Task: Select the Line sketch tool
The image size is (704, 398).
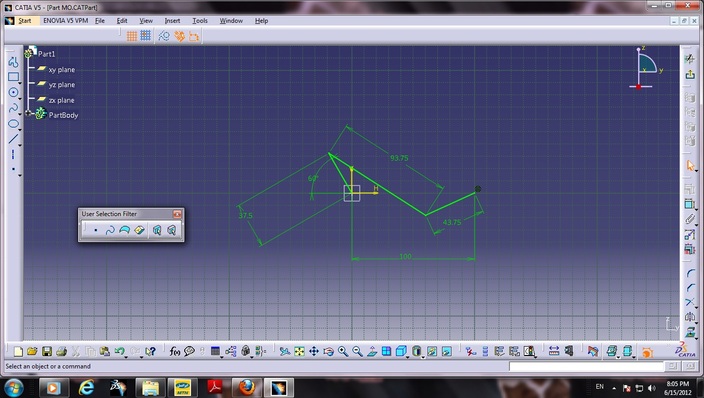Action: click(13, 139)
